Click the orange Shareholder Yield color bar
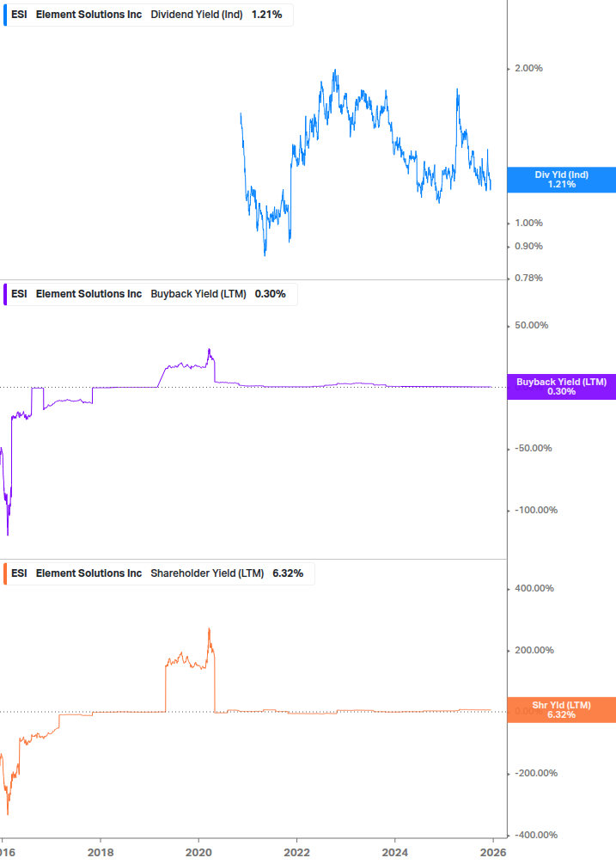Screen dimensions: 616x864 coord(5,573)
